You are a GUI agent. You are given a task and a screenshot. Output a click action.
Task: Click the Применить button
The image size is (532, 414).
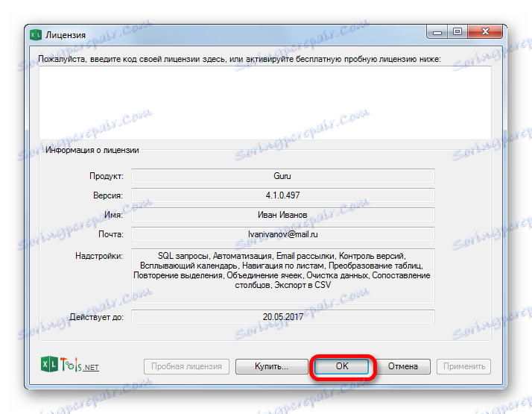[x=463, y=366]
